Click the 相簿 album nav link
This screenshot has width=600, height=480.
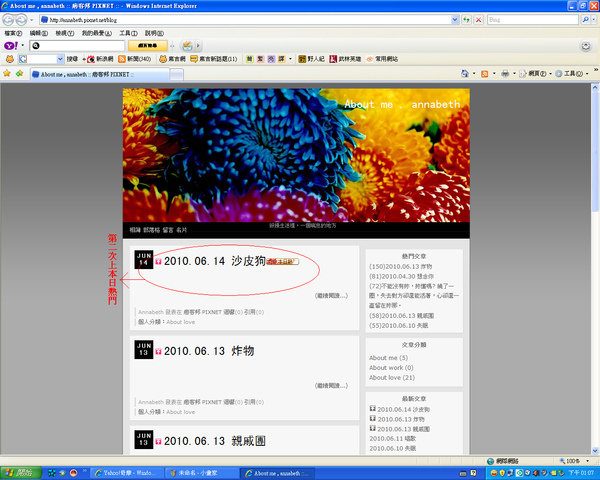135,230
